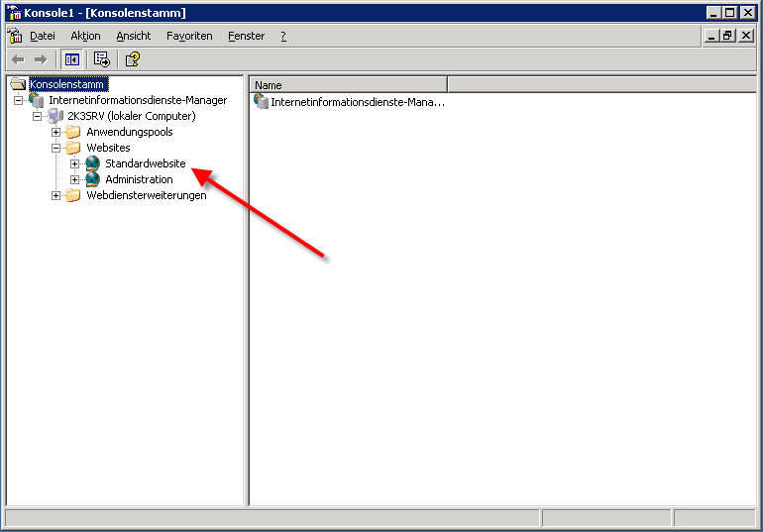Select Internetinformationsdienste-Mana... in results list
This screenshot has height=532, width=763.
click(x=358, y=102)
